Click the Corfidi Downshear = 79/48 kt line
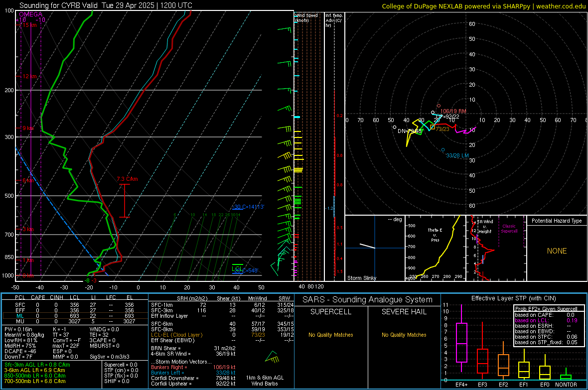This screenshot has height=390, width=588. tap(193, 378)
